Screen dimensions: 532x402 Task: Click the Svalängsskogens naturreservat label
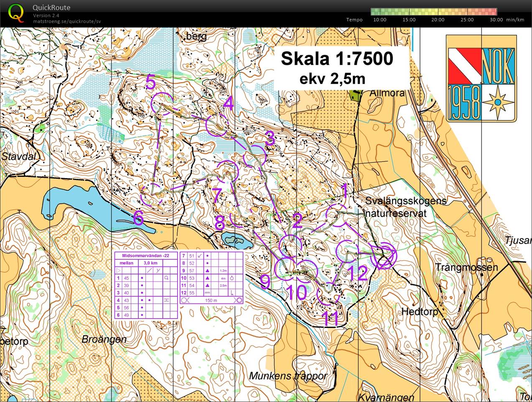(x=405, y=207)
